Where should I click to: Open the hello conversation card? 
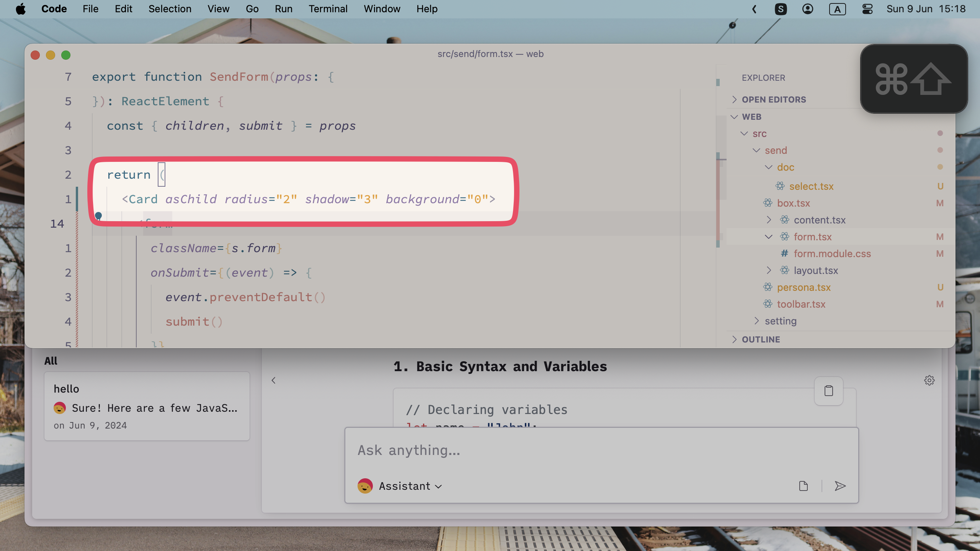(x=147, y=406)
